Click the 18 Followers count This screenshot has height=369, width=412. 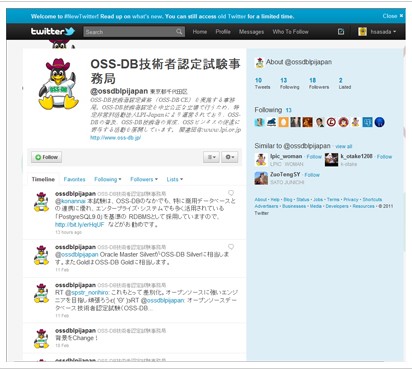pyautogui.click(x=319, y=83)
